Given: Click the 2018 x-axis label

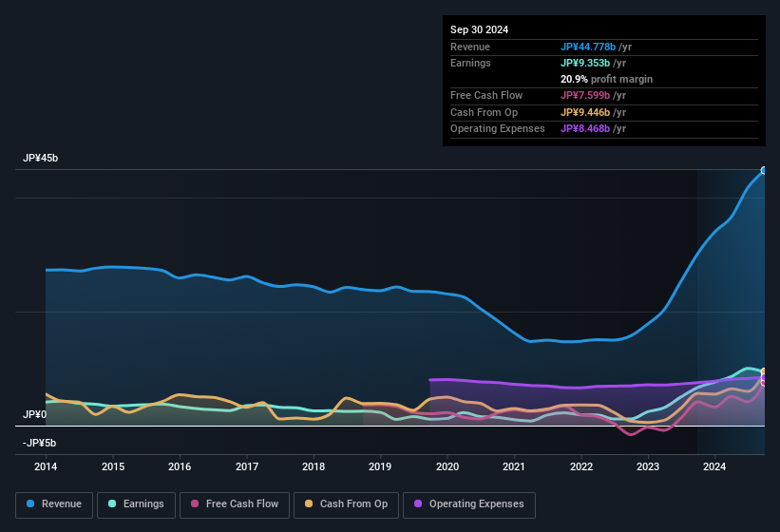Looking at the screenshot, I should pos(314,466).
